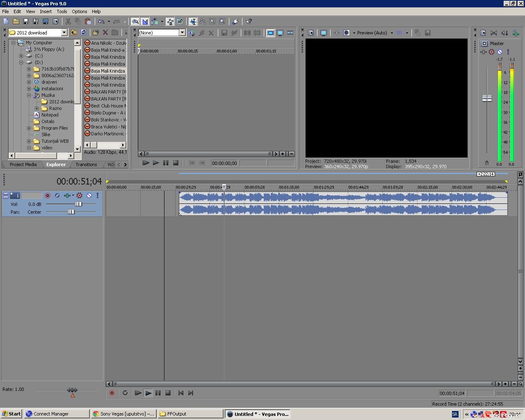Expand the Program Files tree folder
The image size is (525, 420).
tap(29, 128)
